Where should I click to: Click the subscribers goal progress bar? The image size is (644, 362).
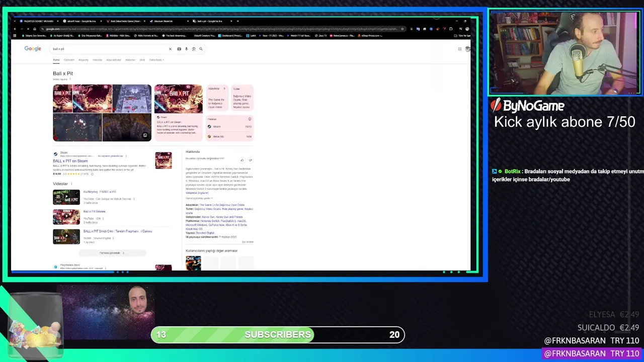tap(278, 334)
